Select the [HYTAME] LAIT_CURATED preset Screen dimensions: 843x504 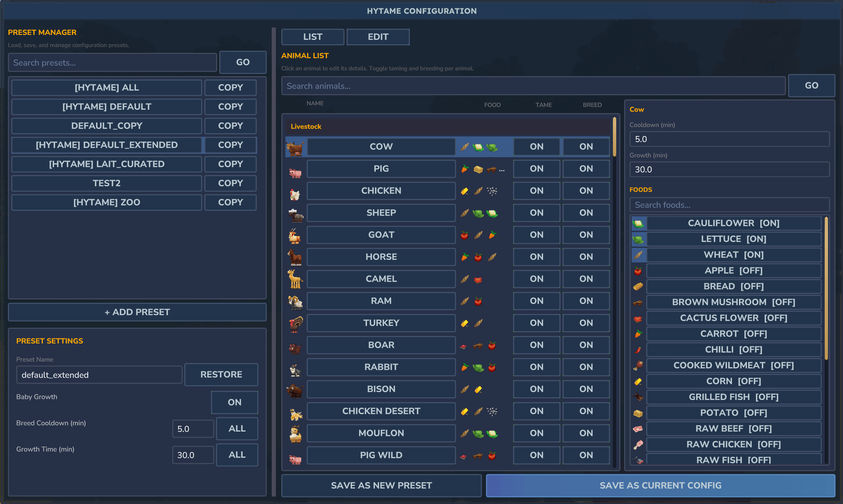pos(107,164)
